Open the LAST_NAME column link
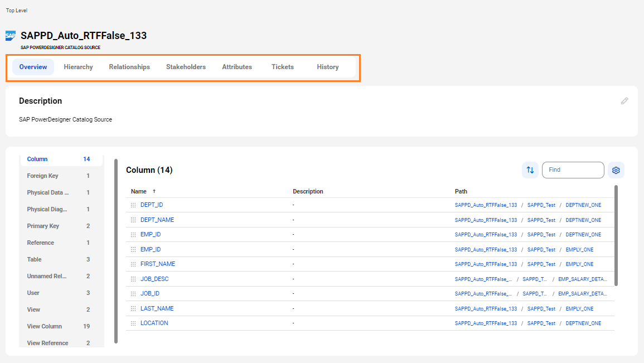This screenshot has height=363, width=644. point(157,309)
